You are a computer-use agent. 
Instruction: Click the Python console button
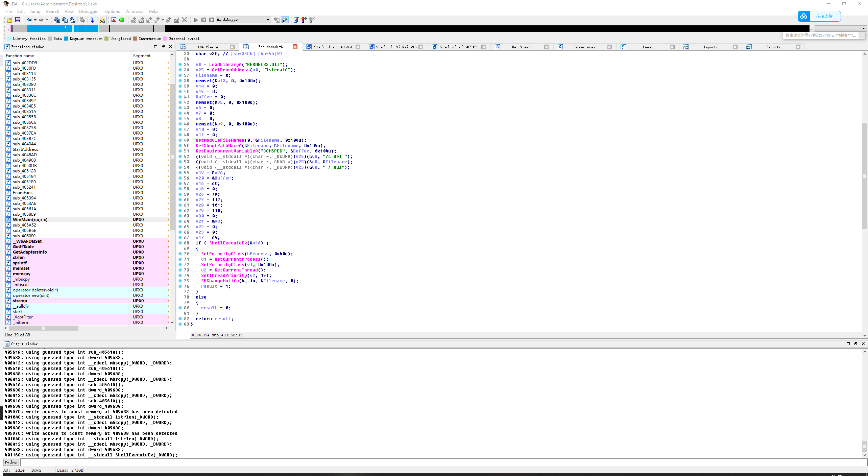point(11,462)
